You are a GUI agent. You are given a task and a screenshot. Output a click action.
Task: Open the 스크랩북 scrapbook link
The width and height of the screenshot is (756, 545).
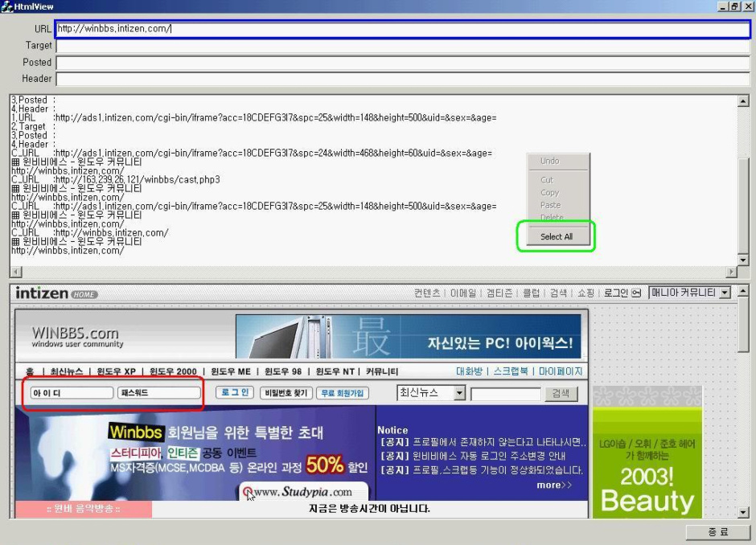tap(511, 371)
